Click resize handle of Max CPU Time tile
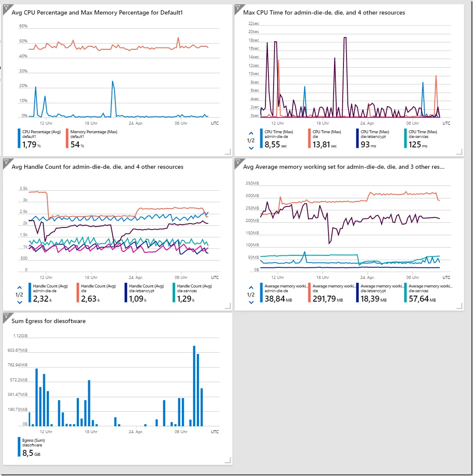473x476 pixels. point(459,152)
